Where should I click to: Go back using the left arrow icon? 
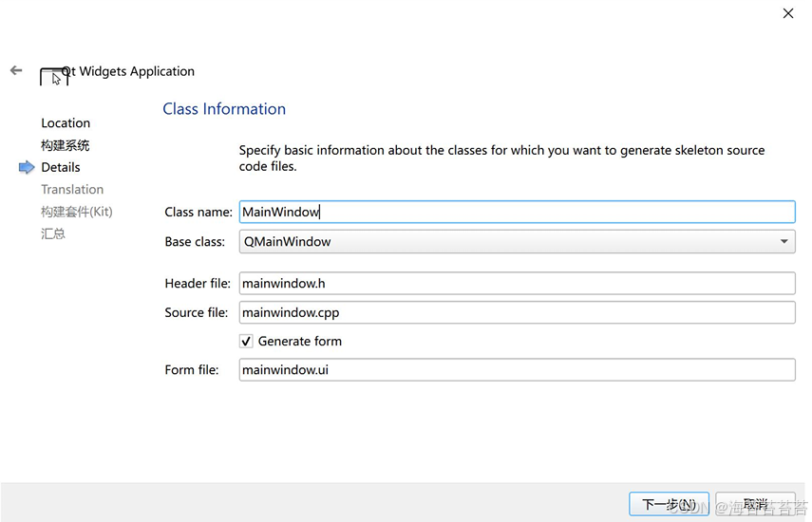(x=16, y=70)
